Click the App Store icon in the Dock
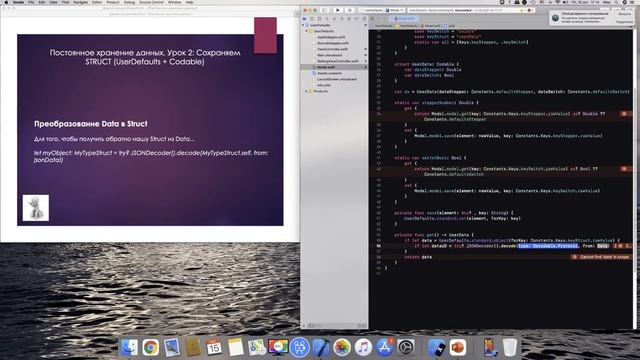640x360 pixels. coord(384,347)
